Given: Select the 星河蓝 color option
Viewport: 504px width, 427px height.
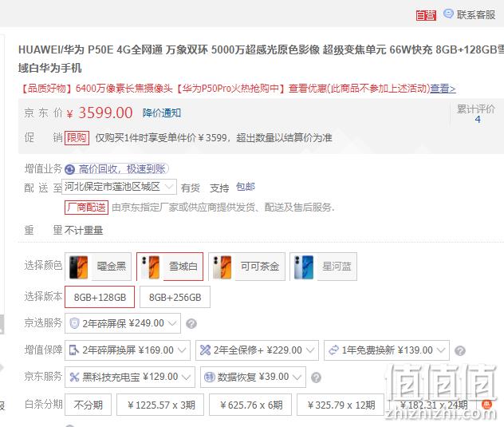Looking at the screenshot, I should pyautogui.click(x=323, y=267).
